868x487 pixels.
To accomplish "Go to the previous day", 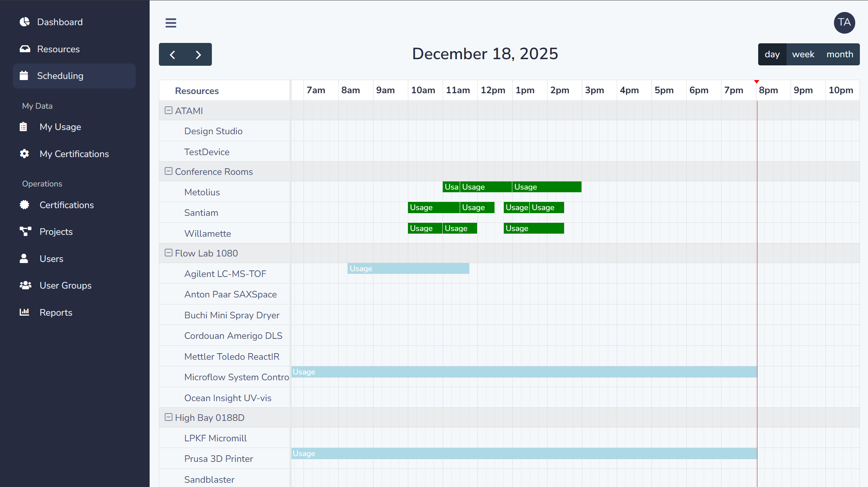I will click(x=172, y=55).
